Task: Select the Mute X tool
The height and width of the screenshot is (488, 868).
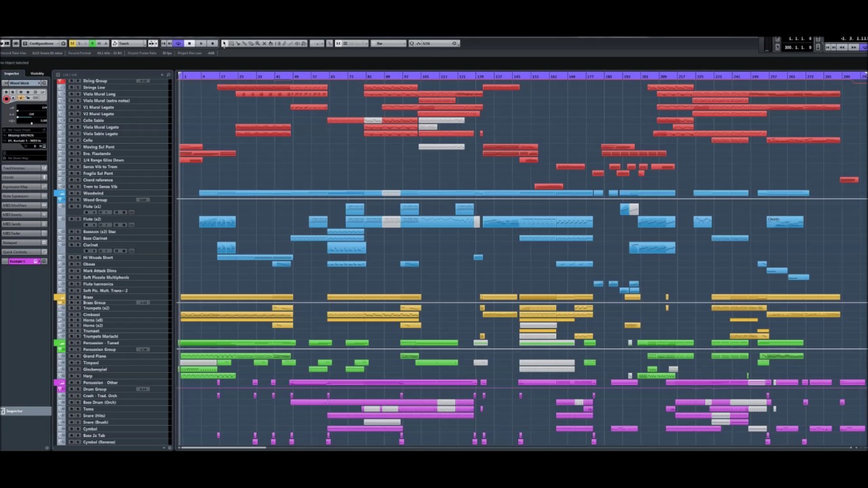Action: 264,43
